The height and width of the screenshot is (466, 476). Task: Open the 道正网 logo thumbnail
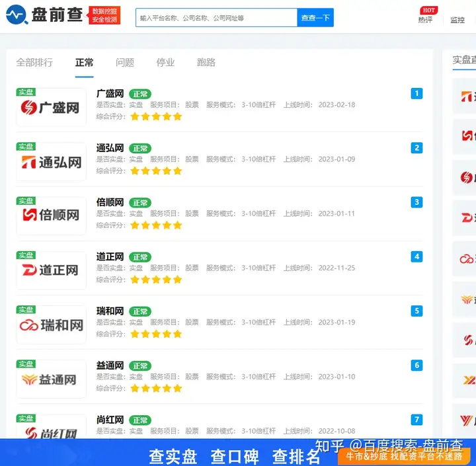click(x=51, y=270)
